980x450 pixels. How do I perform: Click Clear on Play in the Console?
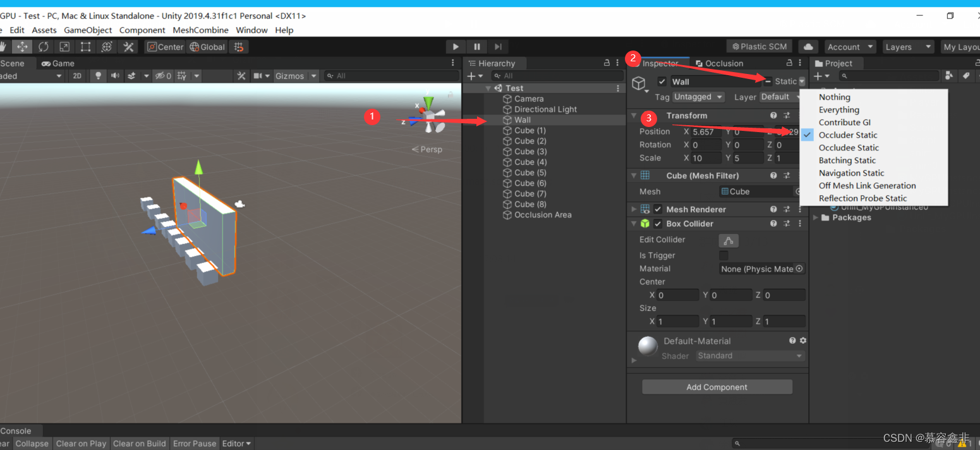click(x=81, y=443)
